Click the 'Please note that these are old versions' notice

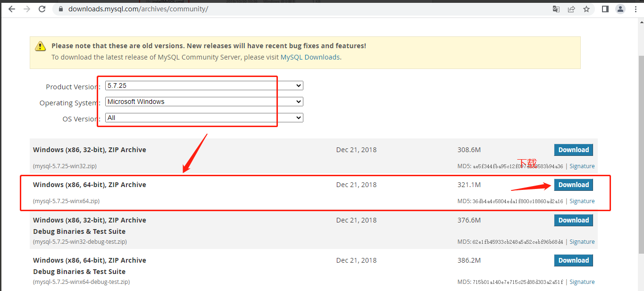(x=209, y=46)
